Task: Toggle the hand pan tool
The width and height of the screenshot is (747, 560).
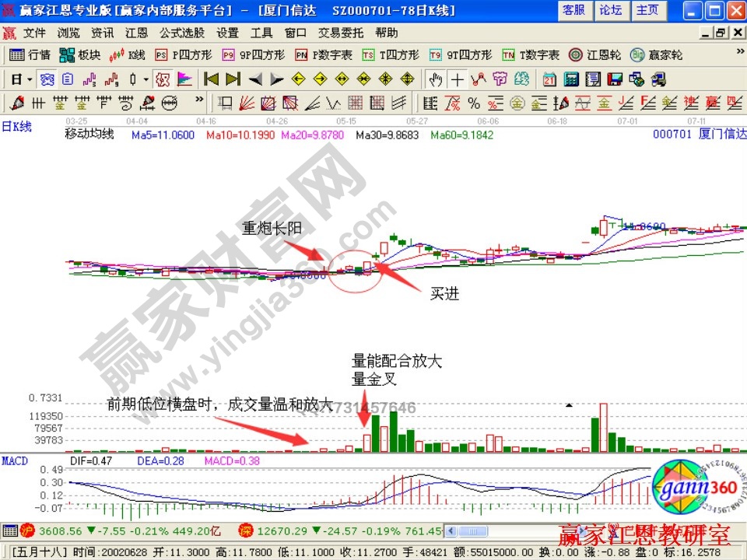Action: (x=436, y=79)
